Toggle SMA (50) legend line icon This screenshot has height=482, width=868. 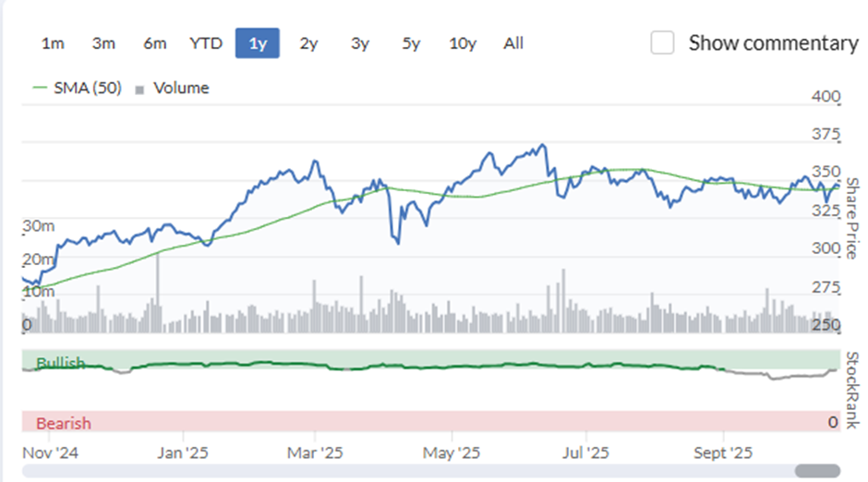point(40,88)
